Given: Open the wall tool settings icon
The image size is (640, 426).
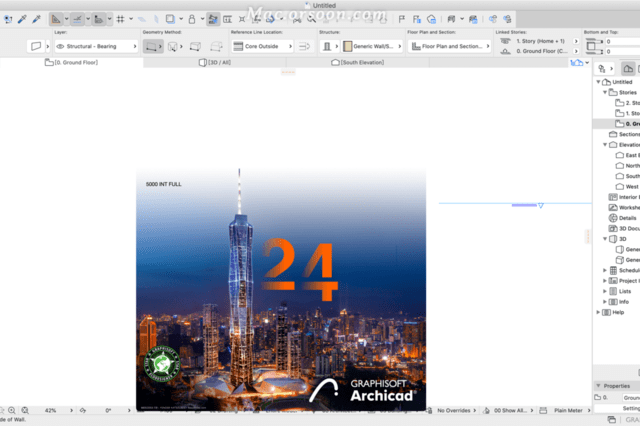Looking at the screenshot, I should tap(36, 46).
